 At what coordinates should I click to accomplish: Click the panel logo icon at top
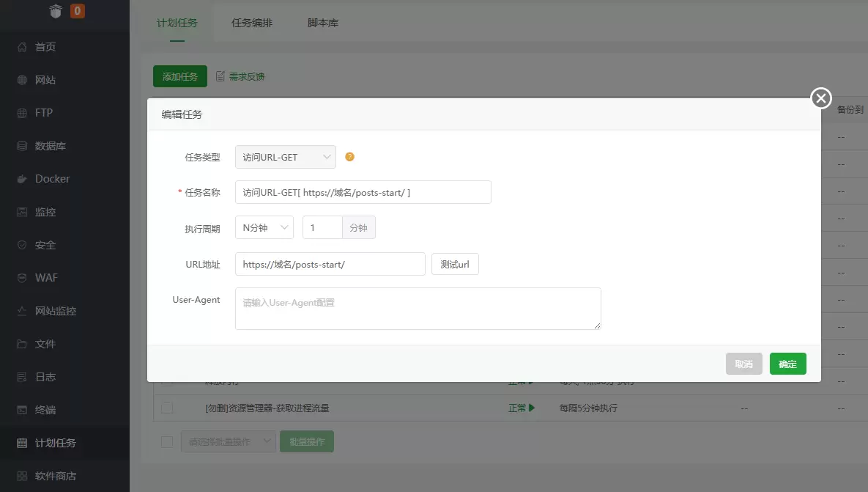pyautogui.click(x=56, y=10)
